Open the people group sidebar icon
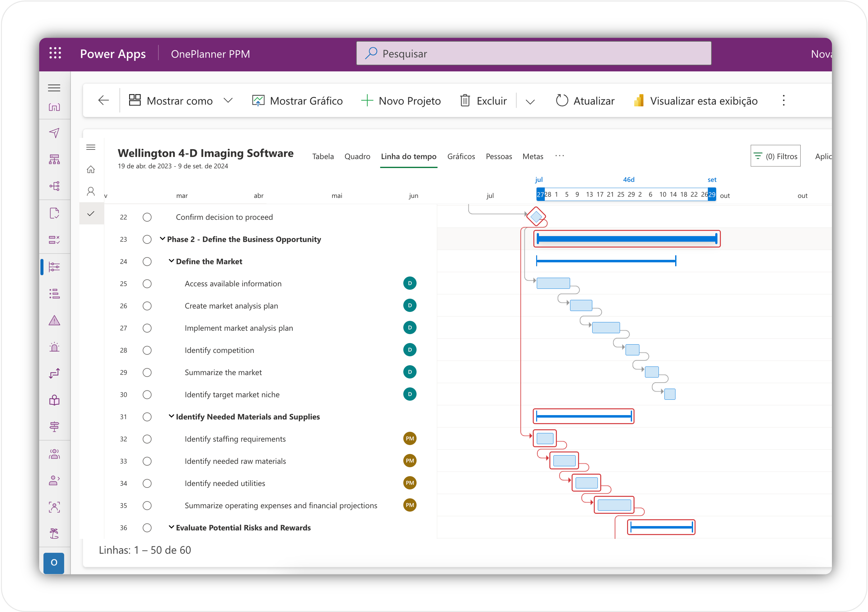This screenshot has height=612, width=868. coord(54,454)
